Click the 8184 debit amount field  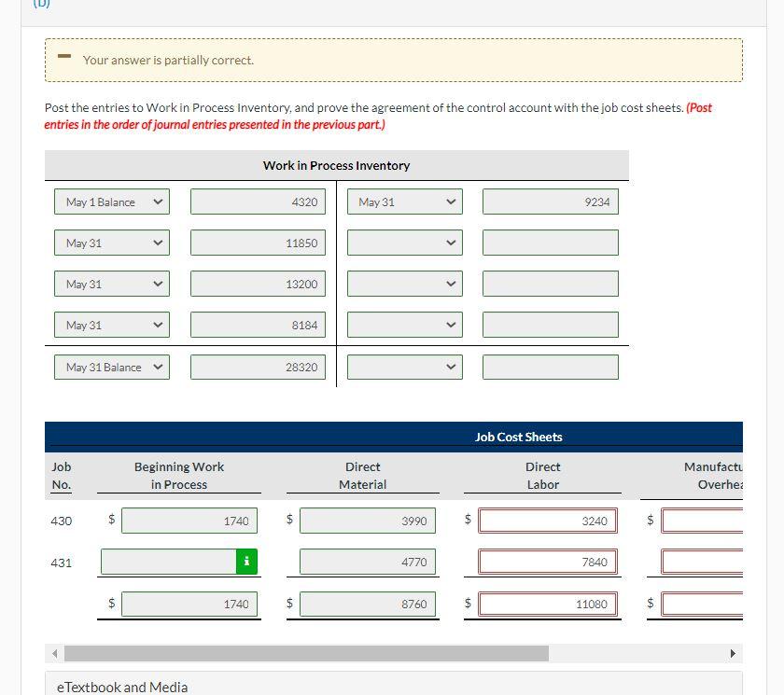[258, 325]
